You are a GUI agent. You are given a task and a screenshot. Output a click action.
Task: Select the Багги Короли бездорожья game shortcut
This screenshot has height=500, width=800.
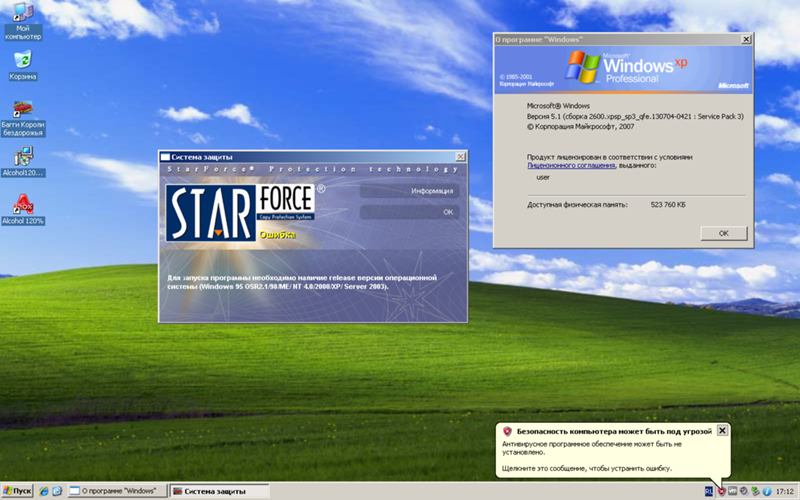click(23, 118)
